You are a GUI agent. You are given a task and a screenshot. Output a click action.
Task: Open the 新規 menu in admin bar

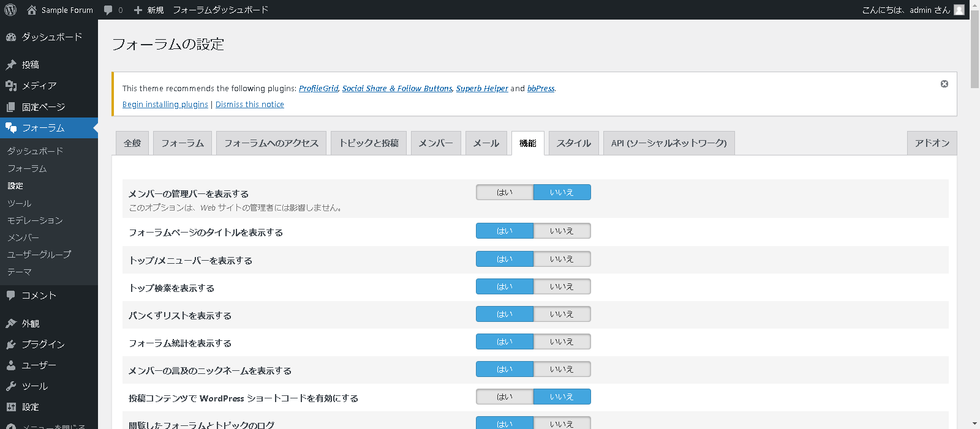click(149, 10)
